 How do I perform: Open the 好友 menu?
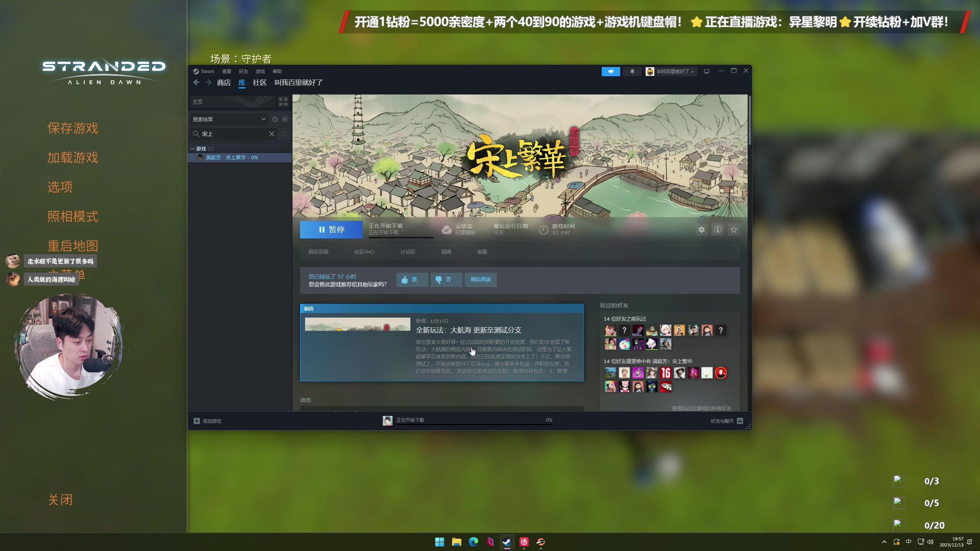243,72
